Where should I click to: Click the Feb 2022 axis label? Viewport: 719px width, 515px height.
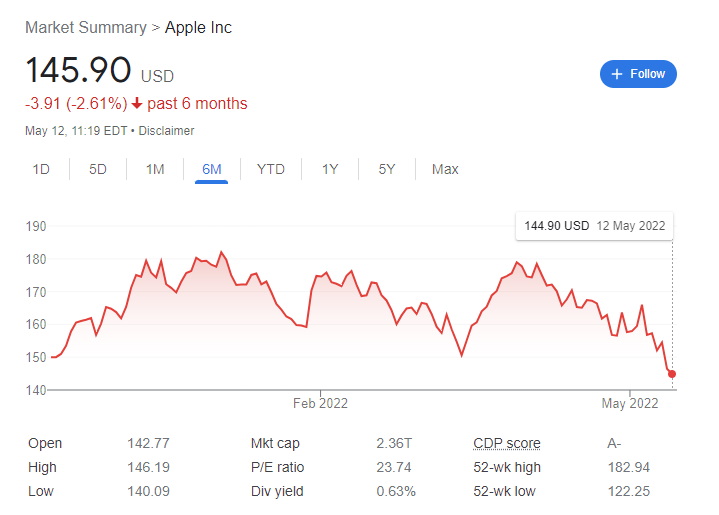tap(320, 403)
